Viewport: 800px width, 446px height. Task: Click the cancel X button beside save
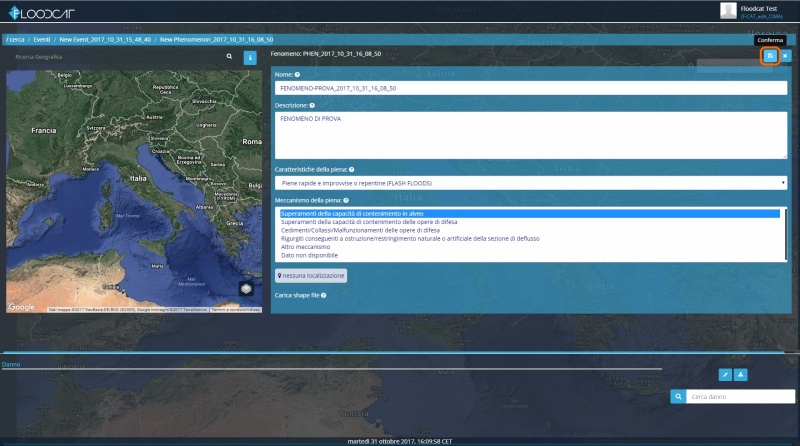785,56
